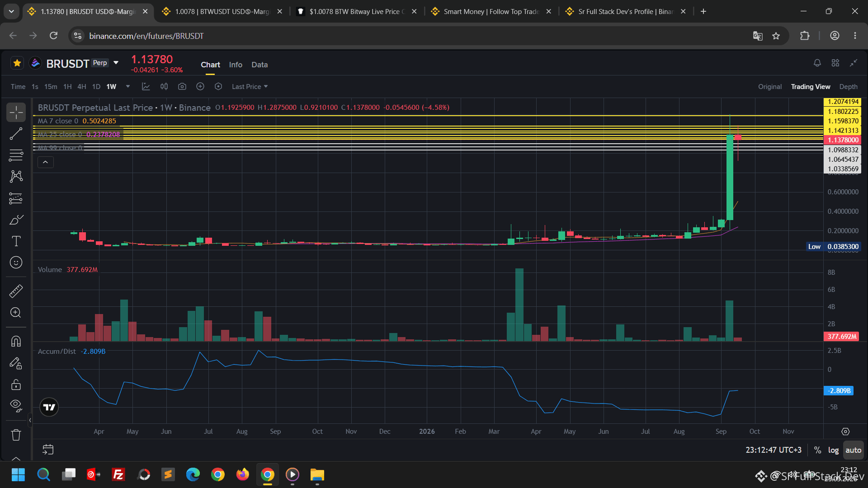
Task: Select the Original chart view
Action: click(770, 86)
